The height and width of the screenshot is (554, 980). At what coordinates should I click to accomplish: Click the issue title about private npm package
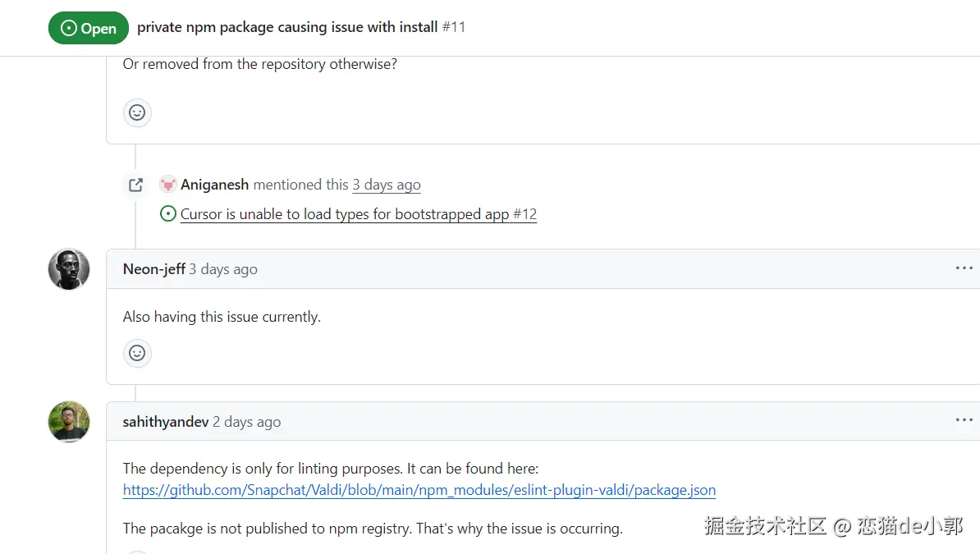[x=286, y=27]
